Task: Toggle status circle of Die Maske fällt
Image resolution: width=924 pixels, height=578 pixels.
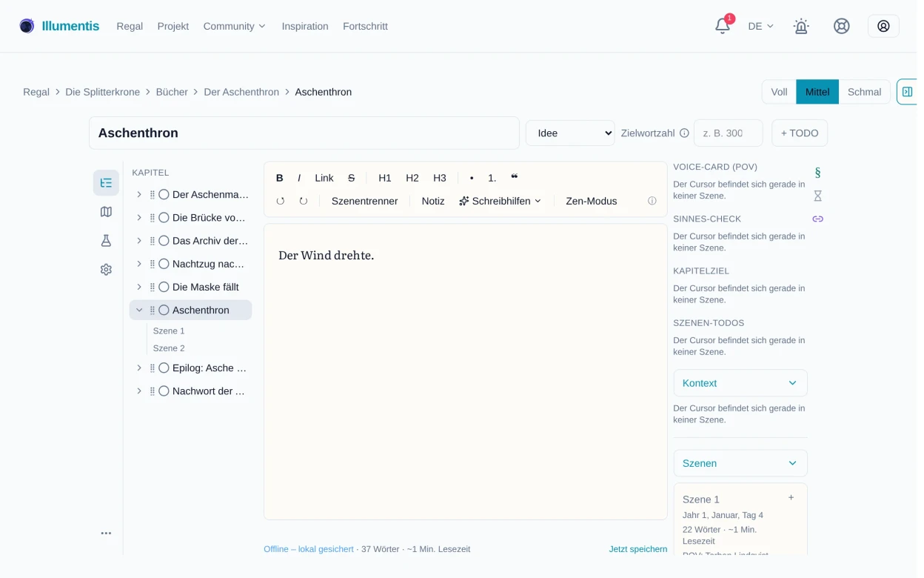Action: click(164, 287)
